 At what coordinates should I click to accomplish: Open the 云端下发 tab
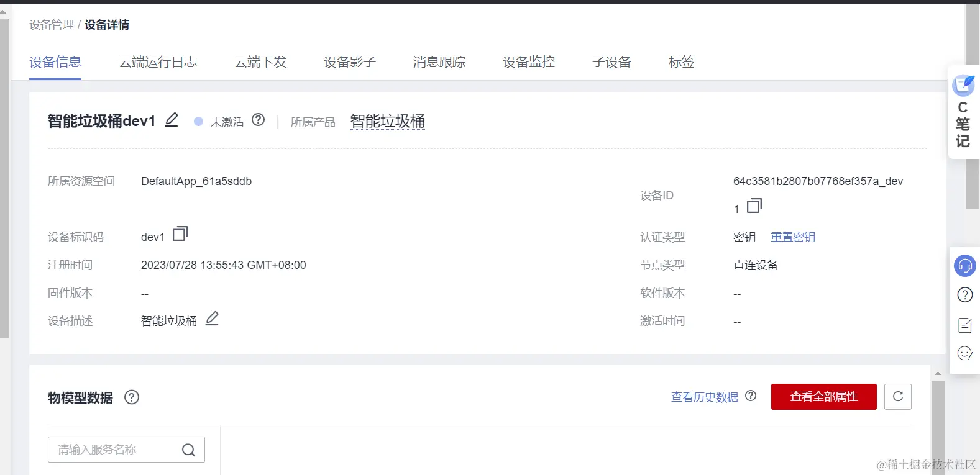pos(260,62)
